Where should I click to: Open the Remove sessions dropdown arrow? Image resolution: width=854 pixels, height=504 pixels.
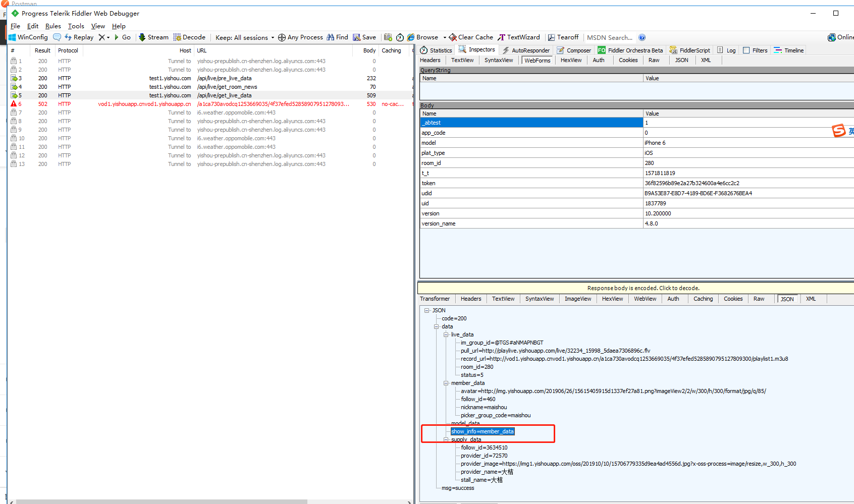pos(109,37)
